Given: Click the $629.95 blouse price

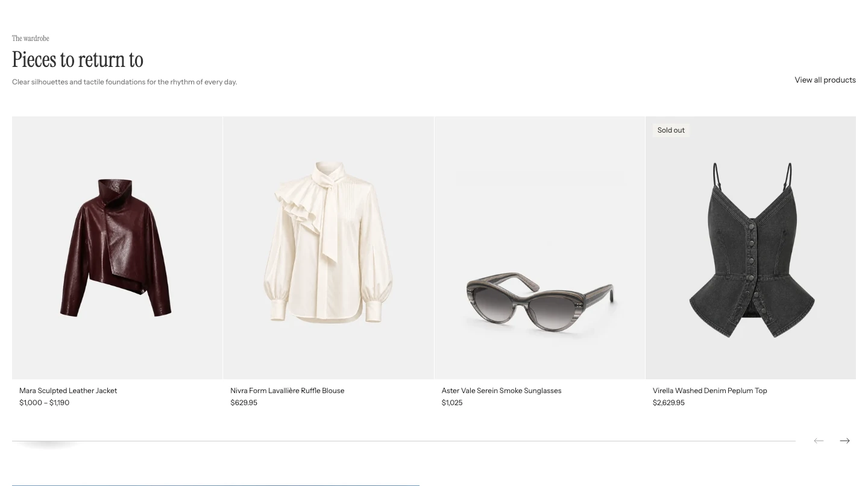Looking at the screenshot, I should [244, 403].
